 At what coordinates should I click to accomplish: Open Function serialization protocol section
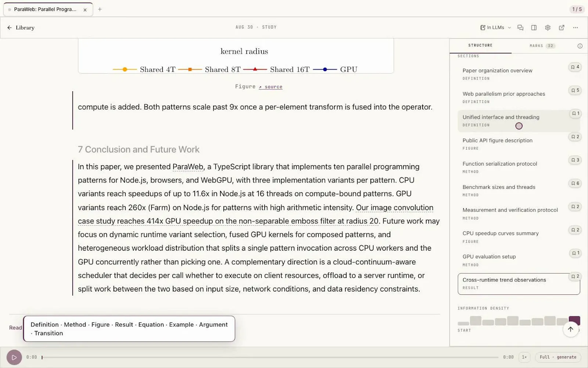tap(519, 167)
